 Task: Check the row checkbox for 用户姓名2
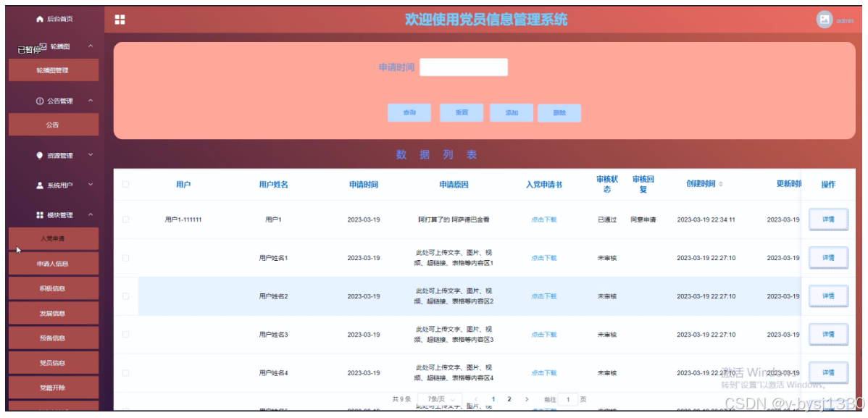tap(125, 296)
